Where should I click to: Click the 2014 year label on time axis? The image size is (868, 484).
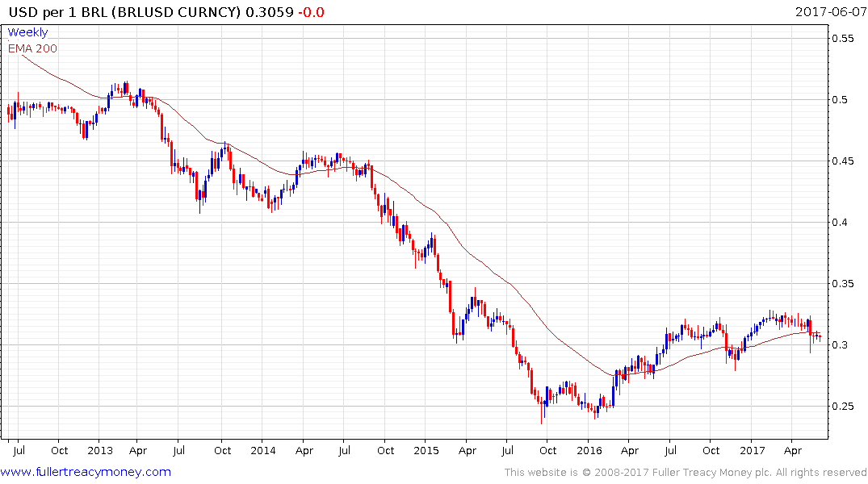(263, 450)
